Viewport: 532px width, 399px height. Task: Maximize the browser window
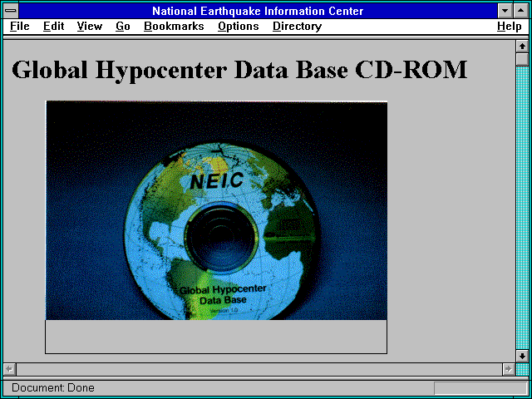coord(520,11)
